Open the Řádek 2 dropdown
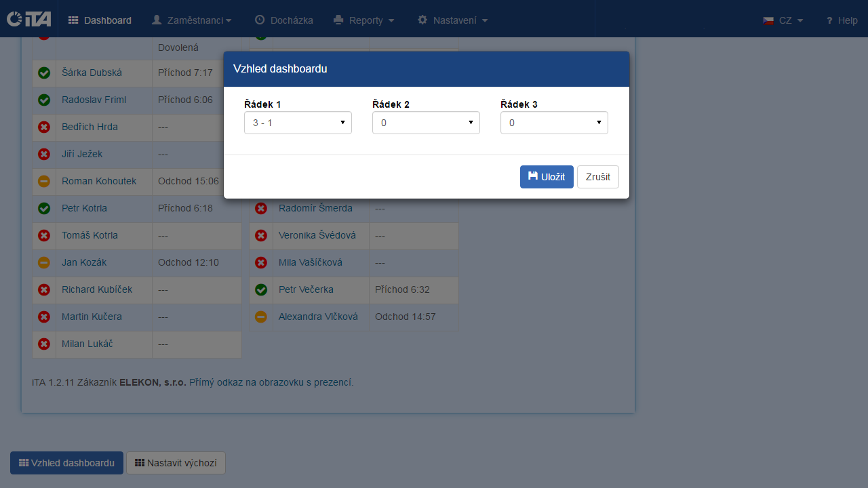868x488 pixels. tap(425, 123)
